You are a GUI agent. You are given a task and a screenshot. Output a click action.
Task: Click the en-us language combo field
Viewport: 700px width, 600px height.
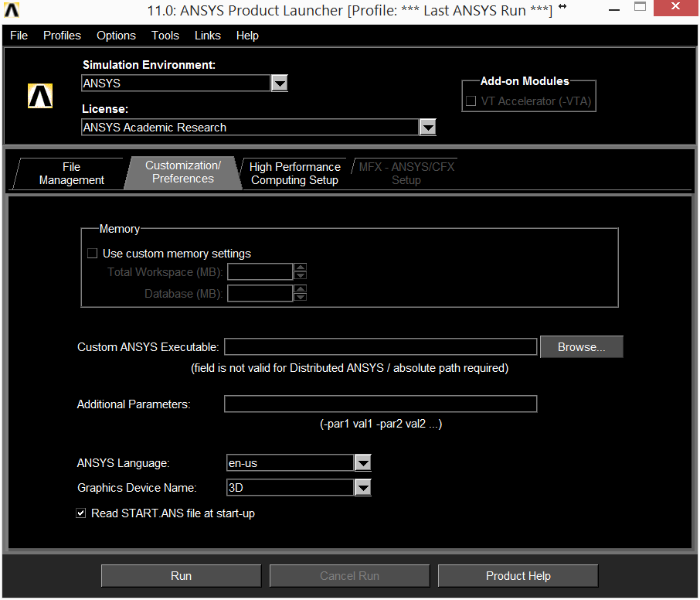(291, 463)
